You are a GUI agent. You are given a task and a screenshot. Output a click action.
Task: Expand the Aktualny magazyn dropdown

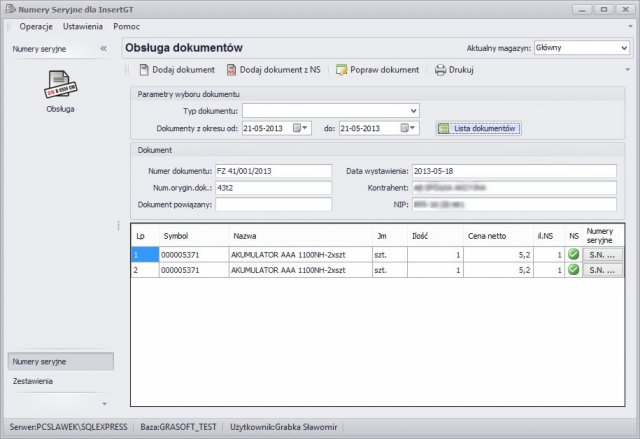pyautogui.click(x=624, y=48)
